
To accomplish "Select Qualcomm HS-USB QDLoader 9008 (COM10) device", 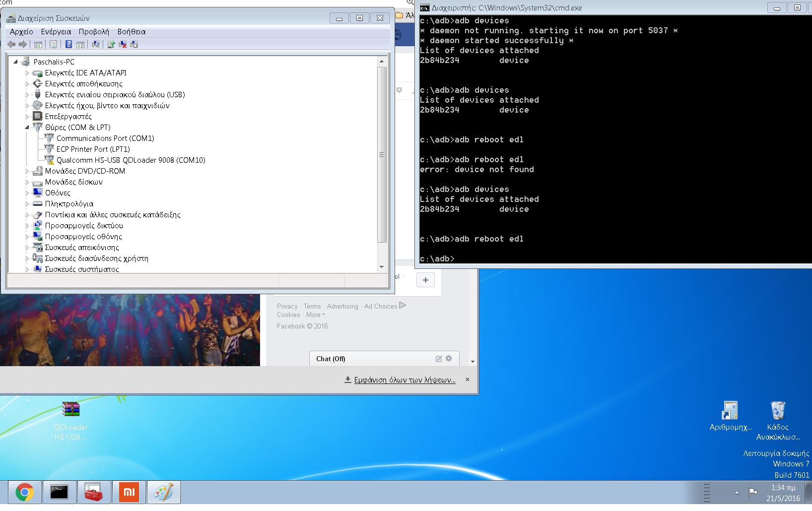I will [x=131, y=160].
